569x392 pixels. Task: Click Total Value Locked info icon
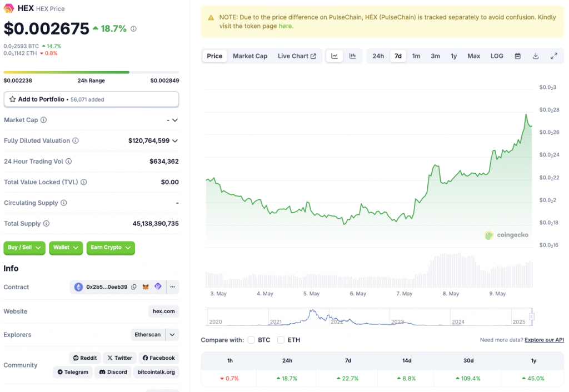pyautogui.click(x=84, y=182)
